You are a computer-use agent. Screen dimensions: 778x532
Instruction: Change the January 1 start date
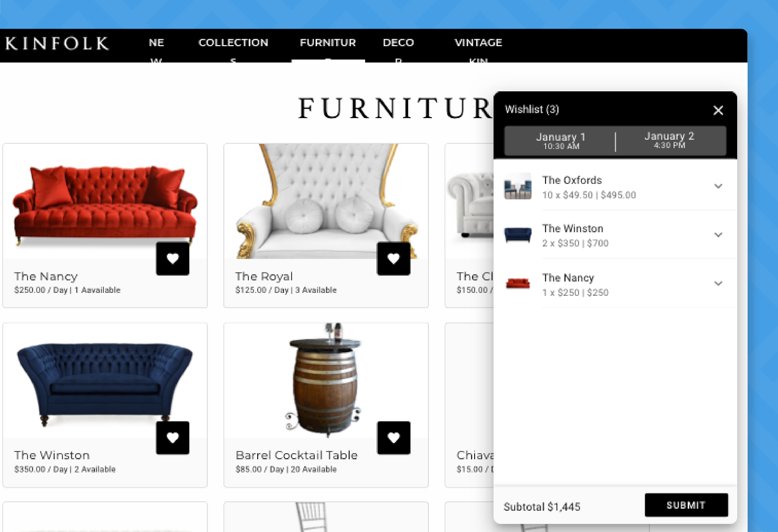(561, 141)
